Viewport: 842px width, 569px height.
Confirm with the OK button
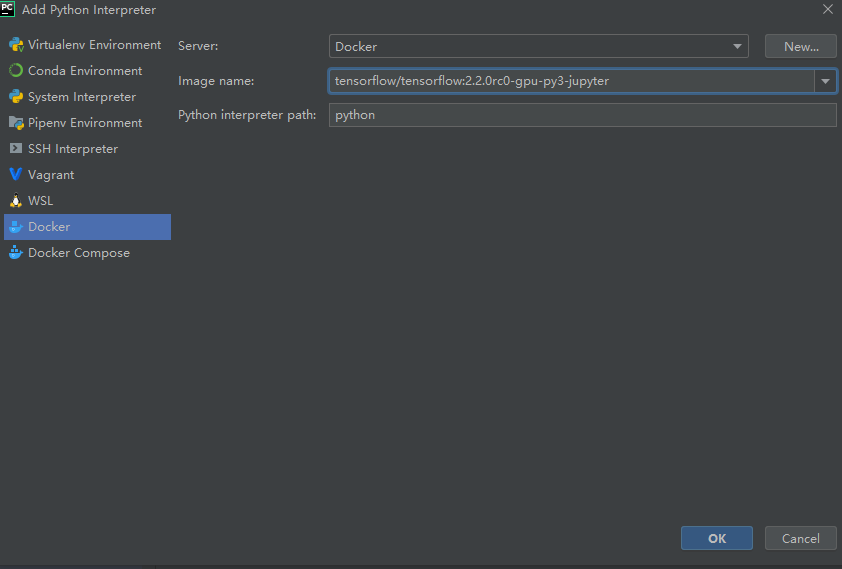(717, 538)
